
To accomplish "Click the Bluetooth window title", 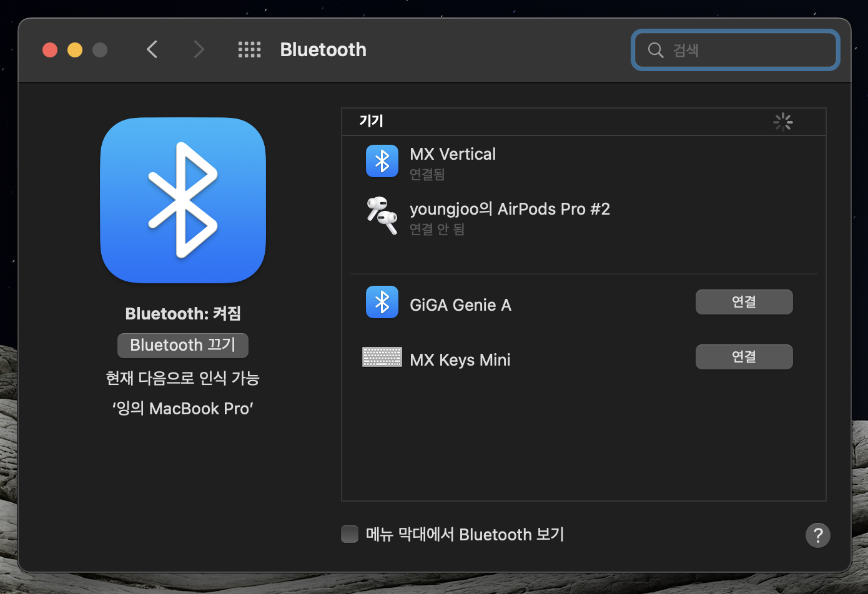I will pos(323,49).
